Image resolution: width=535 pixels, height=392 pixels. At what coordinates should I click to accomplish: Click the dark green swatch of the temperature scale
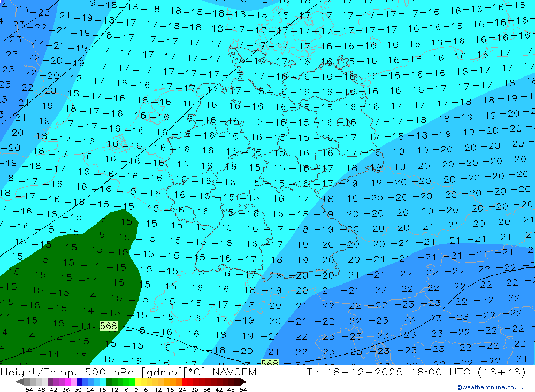tap(109, 381)
